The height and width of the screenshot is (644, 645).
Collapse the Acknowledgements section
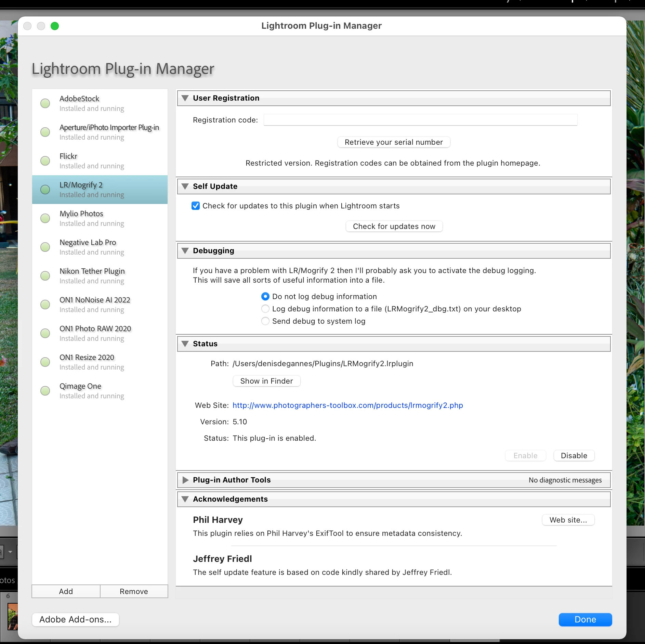(185, 499)
